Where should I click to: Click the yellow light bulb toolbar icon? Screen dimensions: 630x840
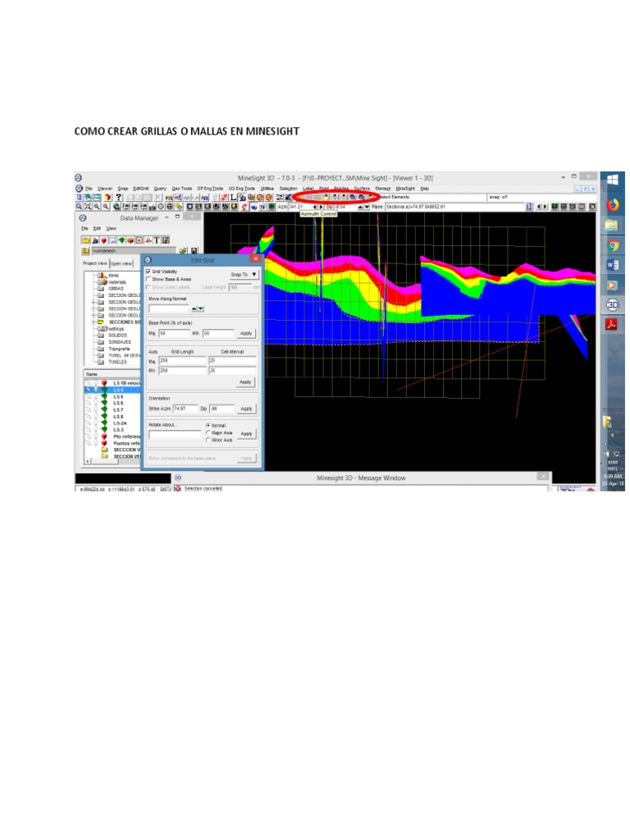[x=234, y=206]
